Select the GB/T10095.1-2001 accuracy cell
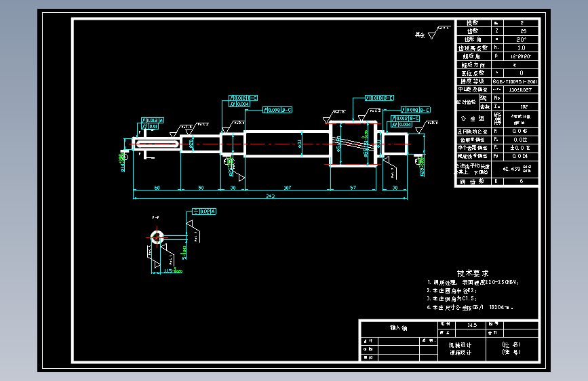Viewport: 588px width, 381px height. [x=515, y=81]
